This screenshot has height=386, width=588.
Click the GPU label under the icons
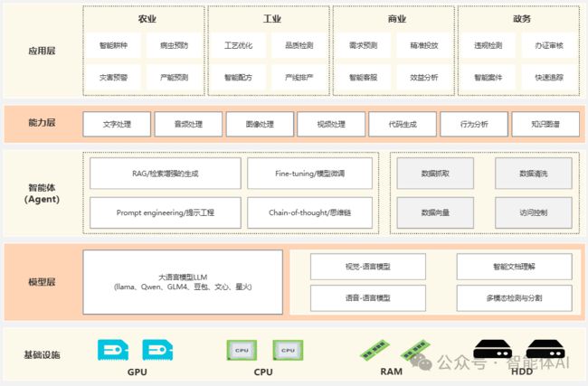tap(138, 372)
